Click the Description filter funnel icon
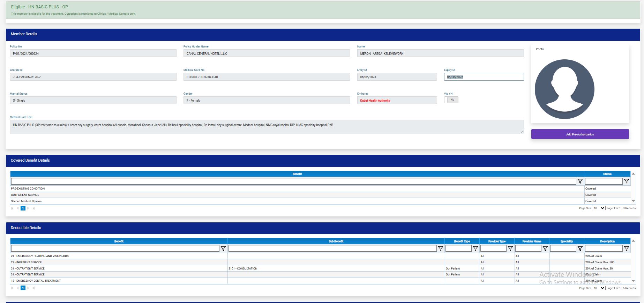This screenshot has width=644, height=303. click(626, 249)
